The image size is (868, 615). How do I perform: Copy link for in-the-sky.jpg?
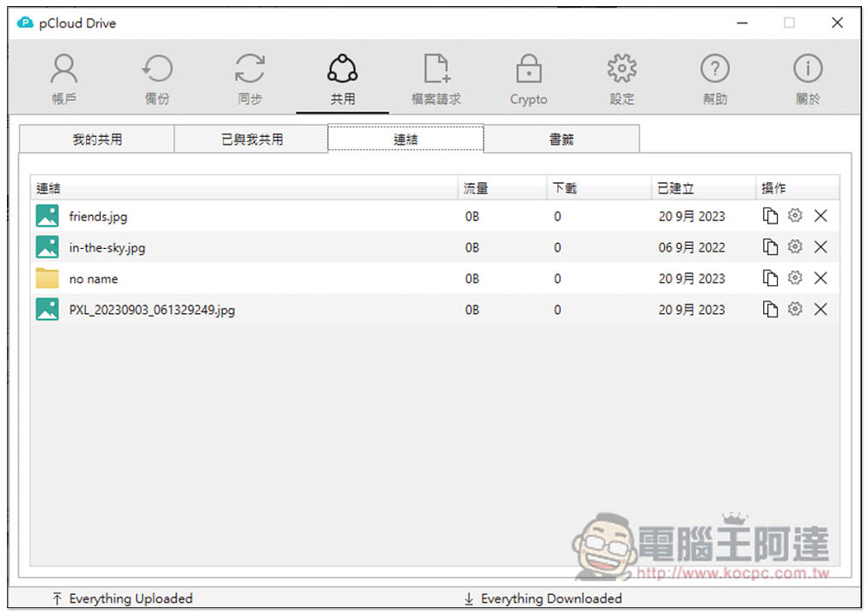(x=770, y=246)
